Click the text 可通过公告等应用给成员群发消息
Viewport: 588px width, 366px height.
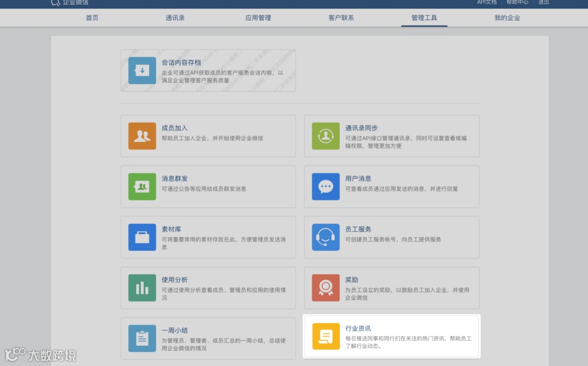point(204,189)
